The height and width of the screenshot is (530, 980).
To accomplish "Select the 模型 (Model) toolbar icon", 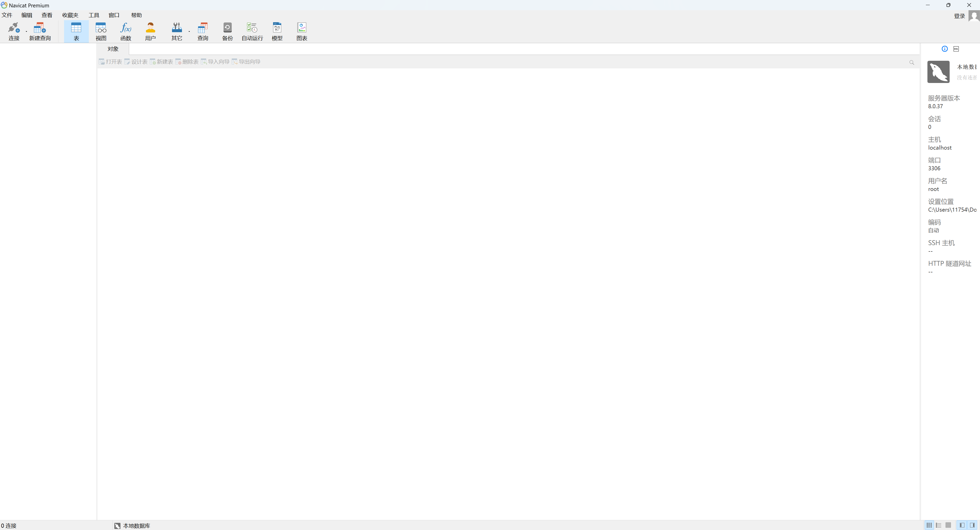I will [x=277, y=31].
